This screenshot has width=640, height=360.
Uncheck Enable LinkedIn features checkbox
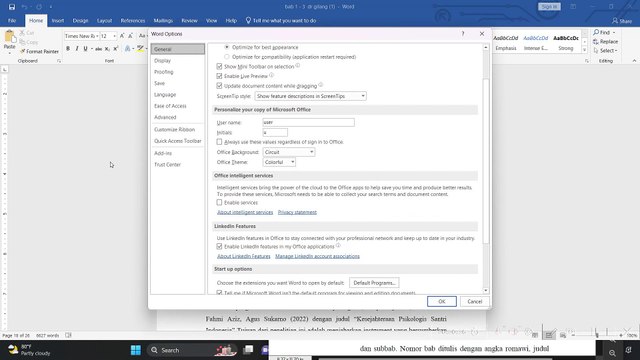(219, 247)
